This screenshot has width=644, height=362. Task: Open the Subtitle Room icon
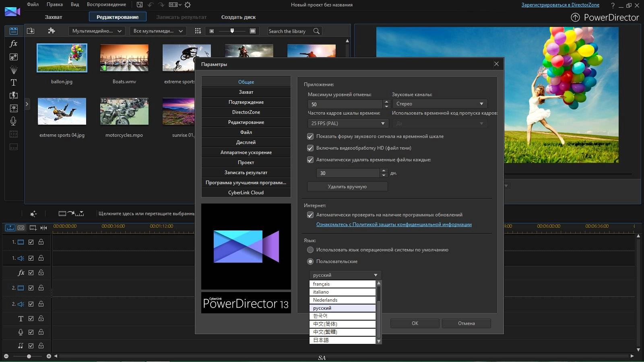(14, 147)
